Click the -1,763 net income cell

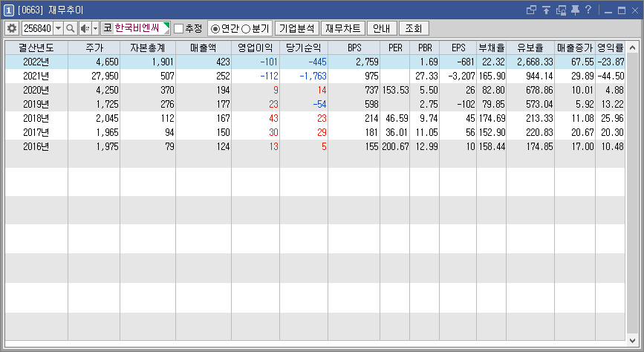[x=304, y=76]
